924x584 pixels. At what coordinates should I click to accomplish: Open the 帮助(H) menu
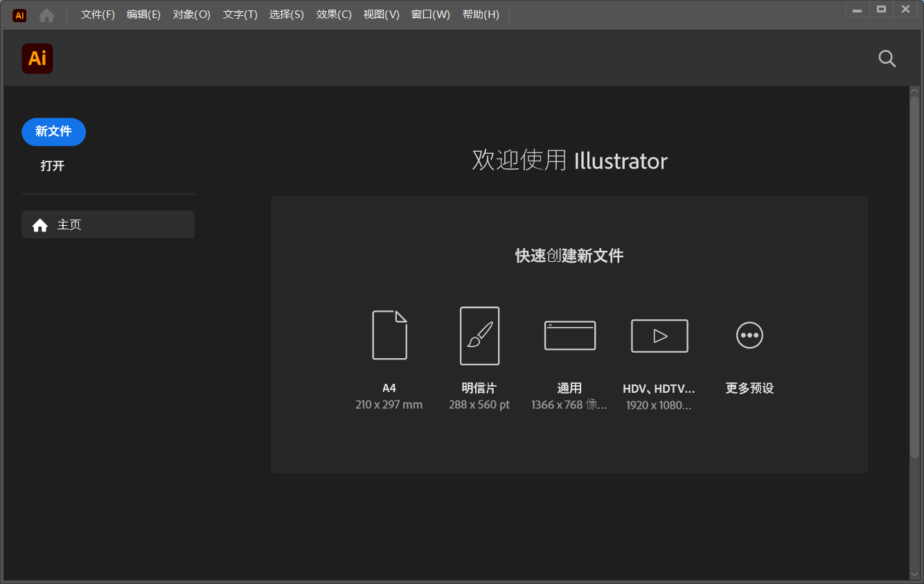tap(480, 15)
